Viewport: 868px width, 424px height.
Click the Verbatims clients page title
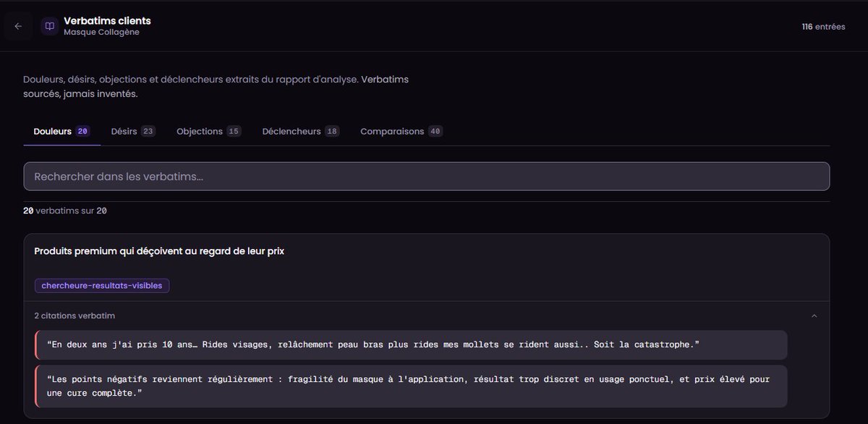coord(107,21)
